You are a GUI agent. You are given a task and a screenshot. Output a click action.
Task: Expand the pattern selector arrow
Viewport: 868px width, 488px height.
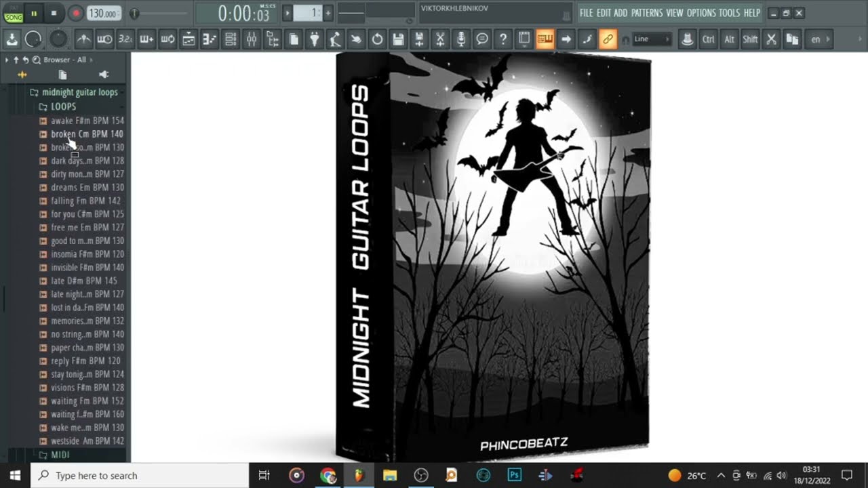click(x=288, y=12)
